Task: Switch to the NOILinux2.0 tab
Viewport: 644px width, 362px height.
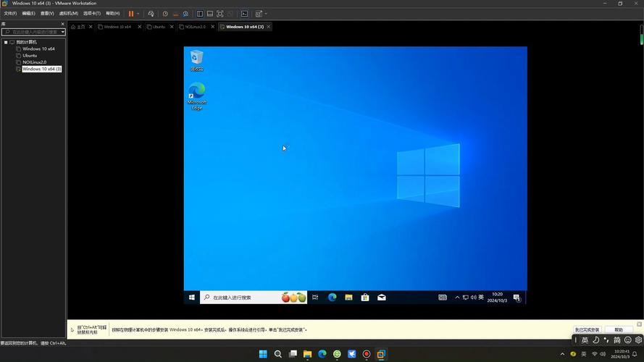Action: point(195,27)
